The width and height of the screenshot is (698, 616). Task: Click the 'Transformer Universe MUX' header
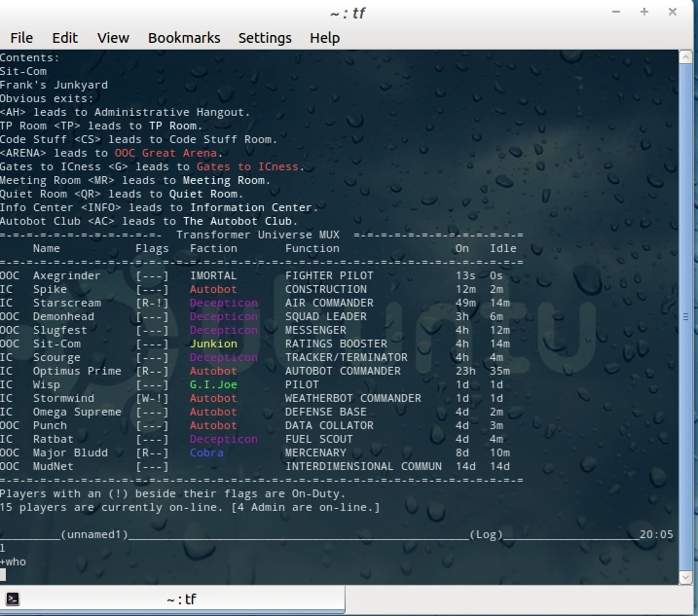pos(258,235)
